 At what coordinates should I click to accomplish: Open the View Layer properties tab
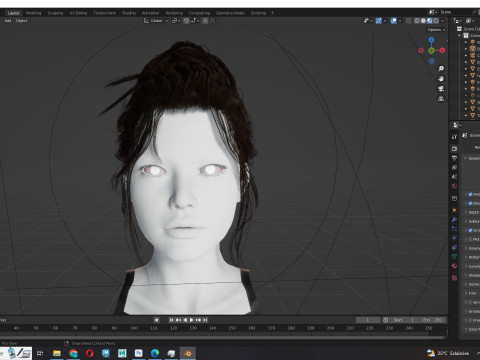click(x=454, y=167)
